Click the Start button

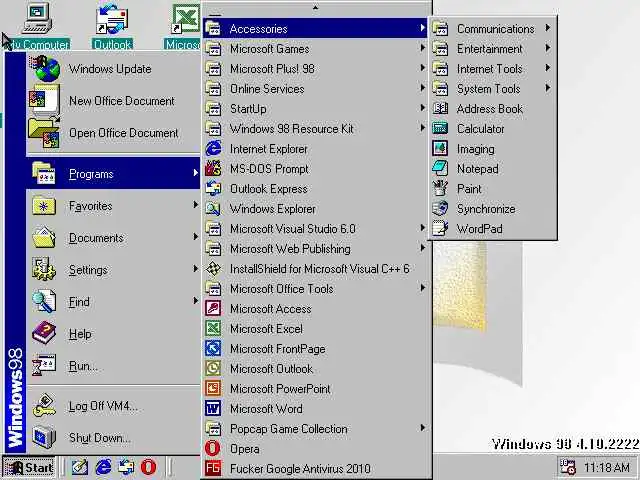pos(29,467)
